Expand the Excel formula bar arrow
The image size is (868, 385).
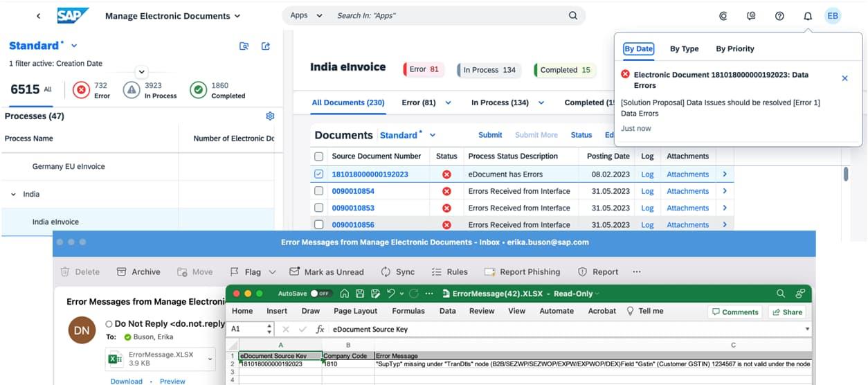[807, 330]
